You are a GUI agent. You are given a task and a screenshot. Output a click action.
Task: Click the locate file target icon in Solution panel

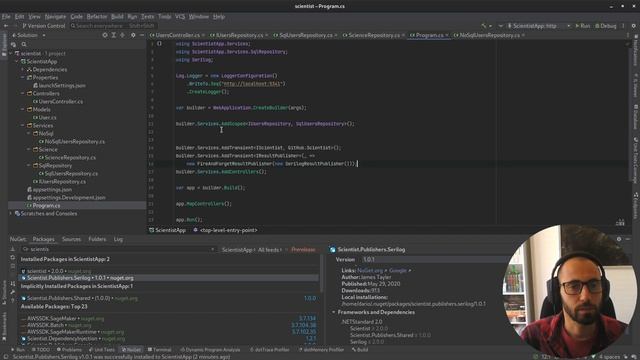[105, 35]
